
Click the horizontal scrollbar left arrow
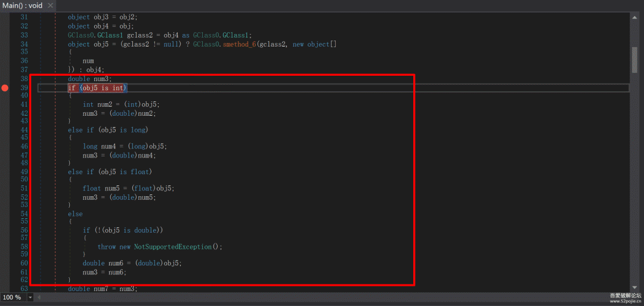coord(39,297)
